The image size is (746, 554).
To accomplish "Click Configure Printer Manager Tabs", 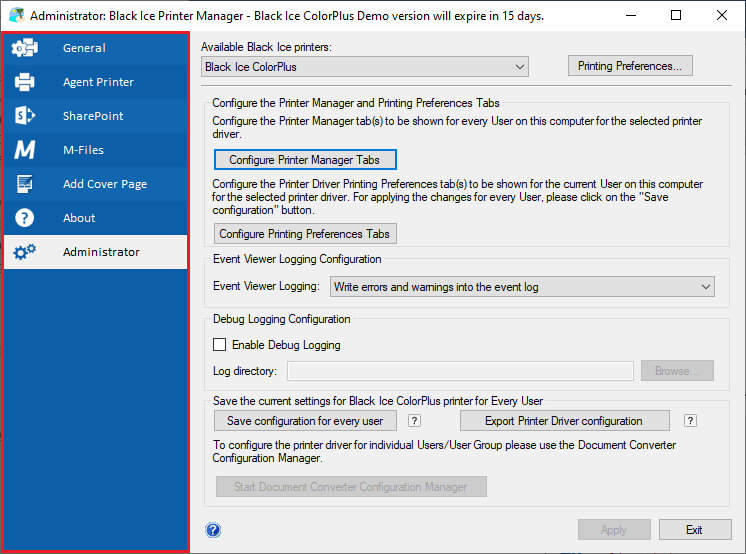I will pos(305,160).
